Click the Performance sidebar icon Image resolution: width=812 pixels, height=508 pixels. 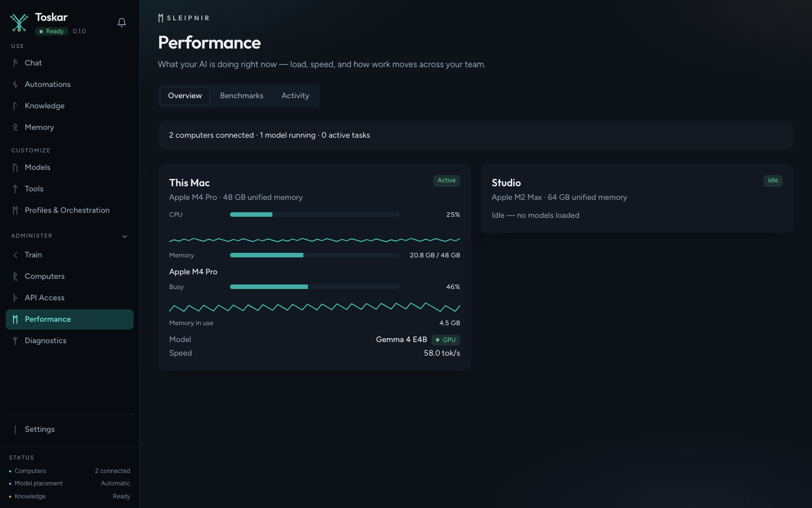pyautogui.click(x=15, y=319)
